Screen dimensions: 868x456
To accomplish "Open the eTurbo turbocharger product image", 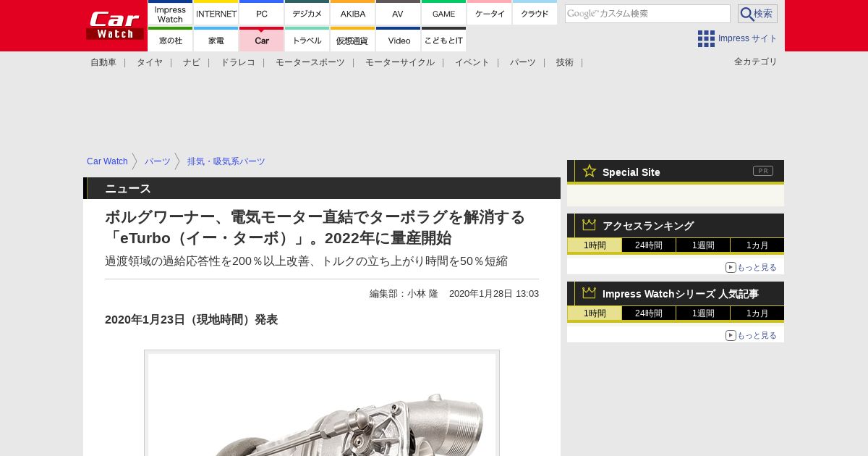I will click(322, 403).
